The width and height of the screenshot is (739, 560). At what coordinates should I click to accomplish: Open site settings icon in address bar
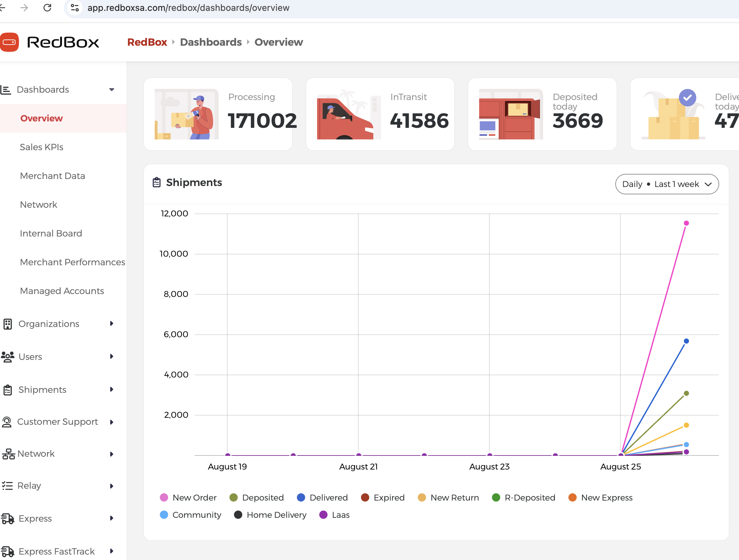click(x=75, y=7)
